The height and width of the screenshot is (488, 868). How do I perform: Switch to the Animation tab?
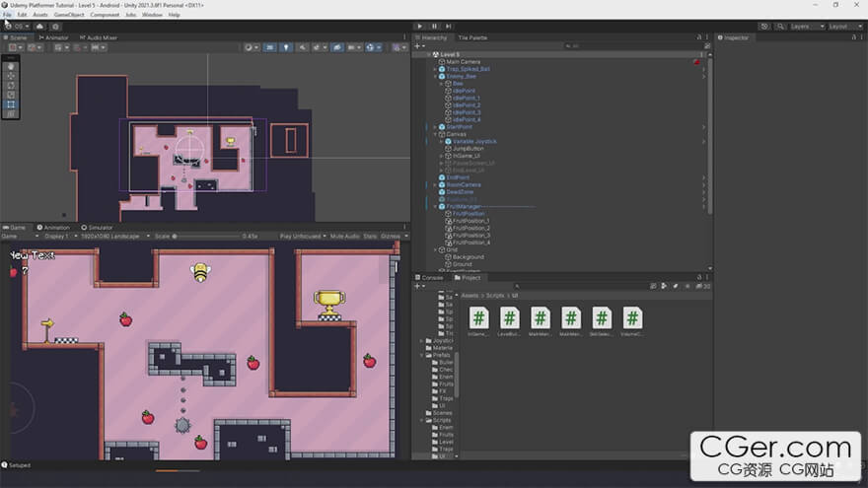click(x=53, y=228)
